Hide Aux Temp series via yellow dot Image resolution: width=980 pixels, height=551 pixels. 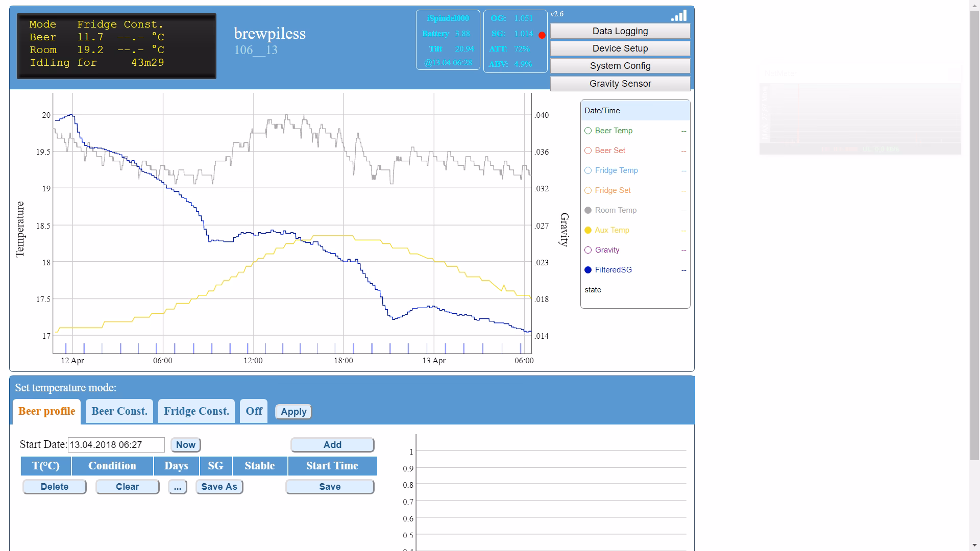point(588,230)
